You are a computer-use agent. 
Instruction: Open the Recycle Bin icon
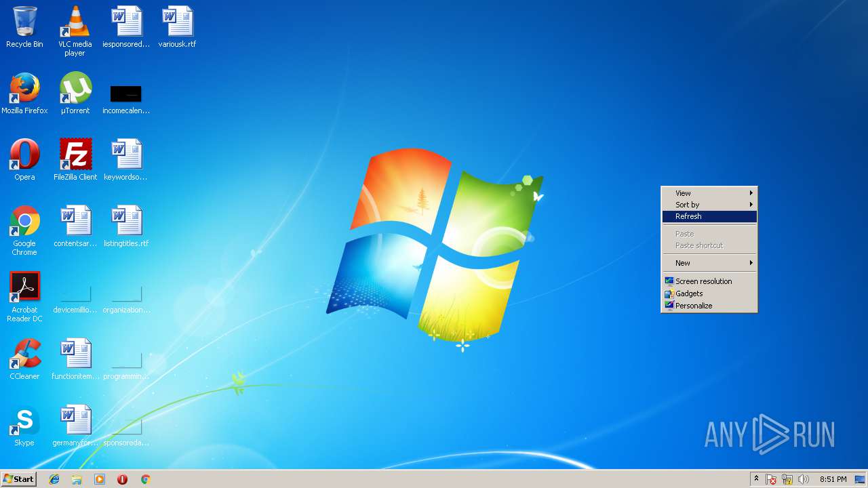click(x=24, y=27)
